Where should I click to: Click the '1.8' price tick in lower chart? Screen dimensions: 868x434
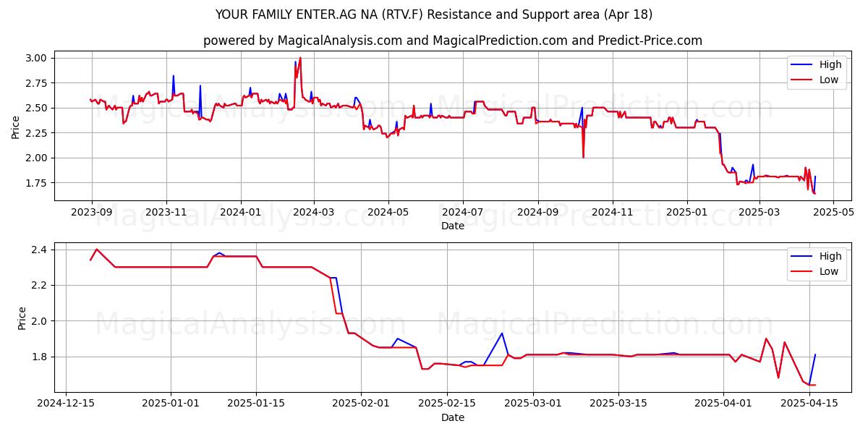39,357
